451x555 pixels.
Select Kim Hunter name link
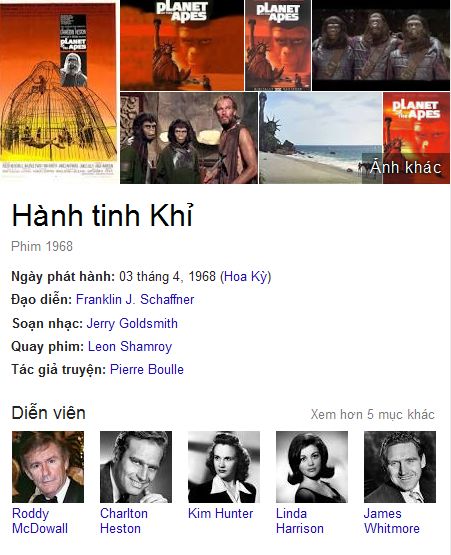tap(220, 513)
